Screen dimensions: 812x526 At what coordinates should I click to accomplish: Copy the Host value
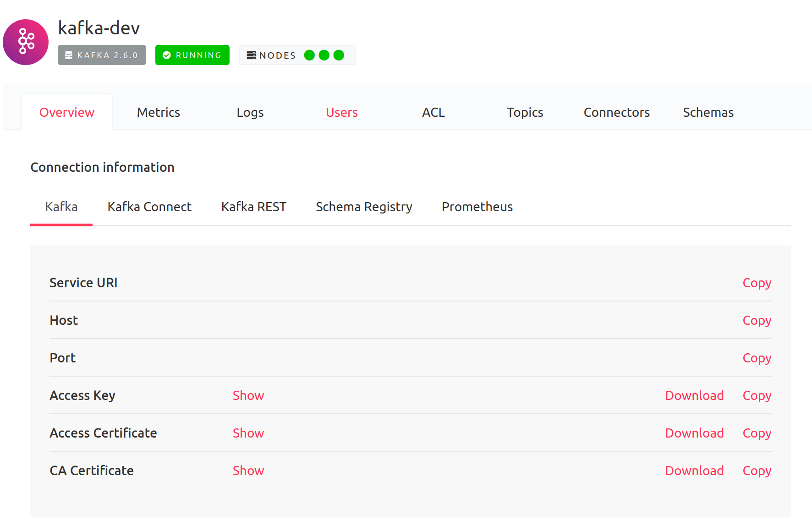click(x=757, y=321)
